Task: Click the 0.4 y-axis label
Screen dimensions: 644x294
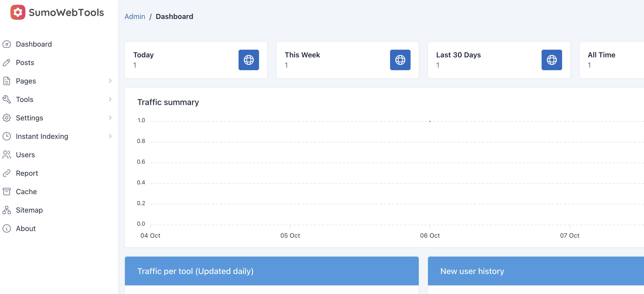Action: pyautogui.click(x=141, y=183)
